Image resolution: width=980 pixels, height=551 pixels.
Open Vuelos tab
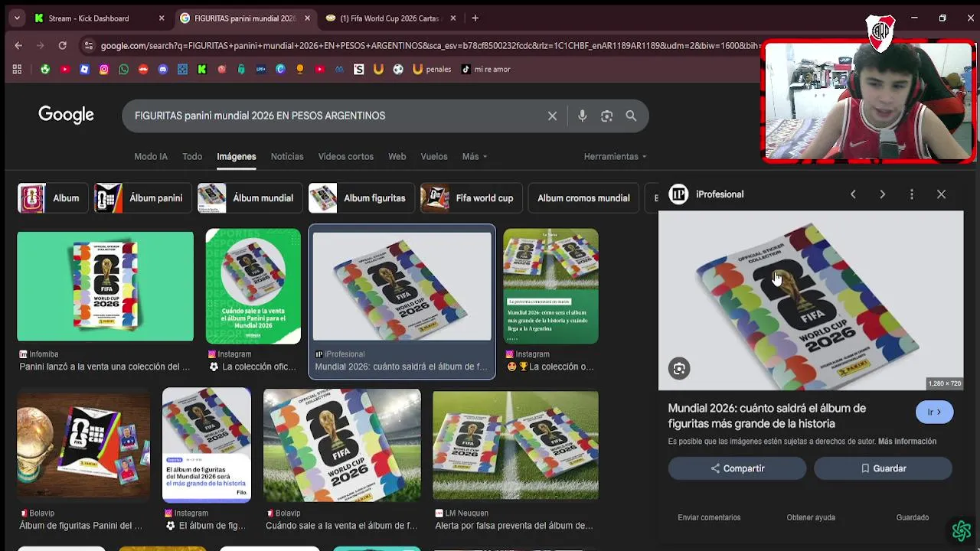click(x=433, y=156)
